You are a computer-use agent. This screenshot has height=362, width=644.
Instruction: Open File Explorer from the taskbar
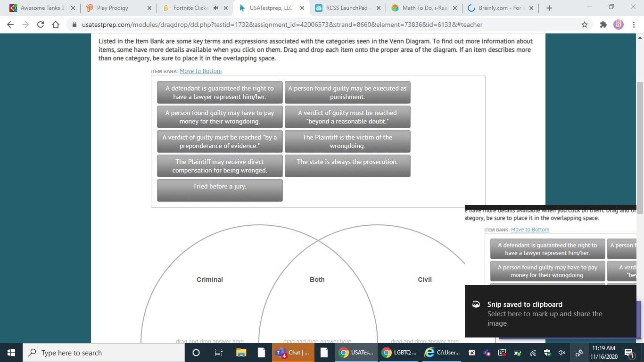click(241, 353)
